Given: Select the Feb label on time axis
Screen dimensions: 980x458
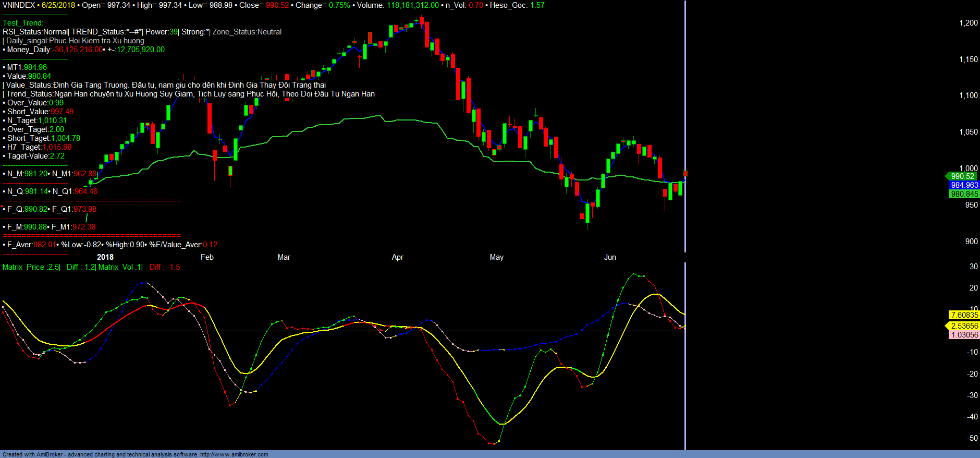Looking at the screenshot, I should click(207, 257).
